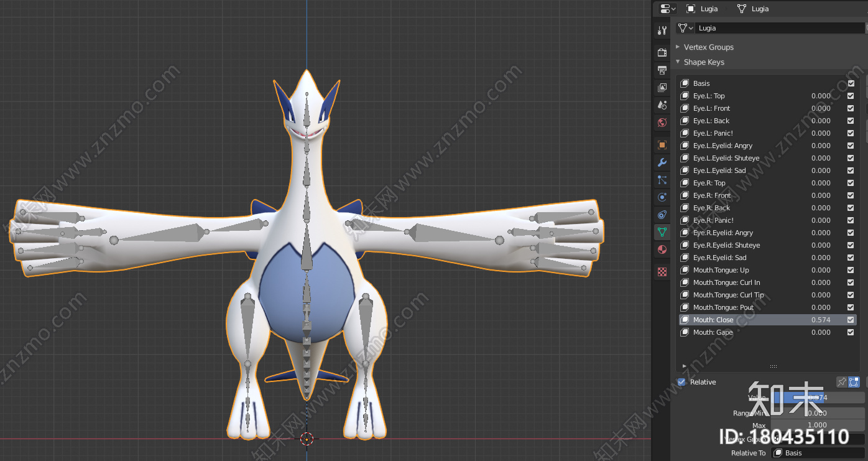Click the shape key Value slider
Image resolution: width=868 pixels, height=461 pixels.
coord(818,398)
